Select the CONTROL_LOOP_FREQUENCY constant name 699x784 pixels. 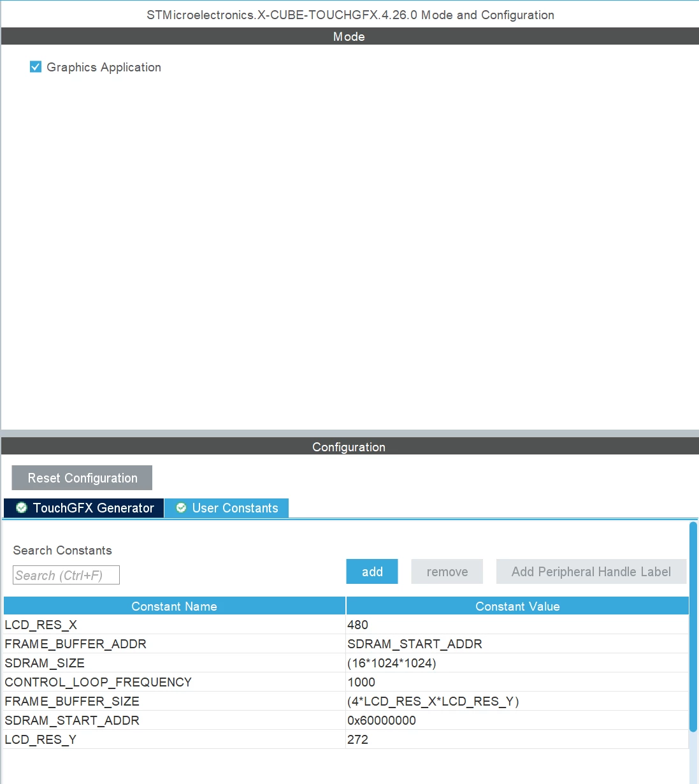tap(98, 682)
